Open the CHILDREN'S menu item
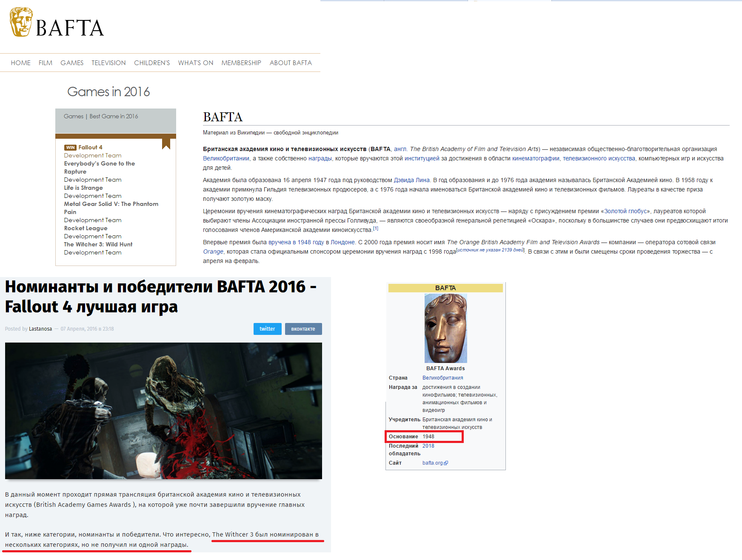The width and height of the screenshot is (742, 560). (152, 63)
